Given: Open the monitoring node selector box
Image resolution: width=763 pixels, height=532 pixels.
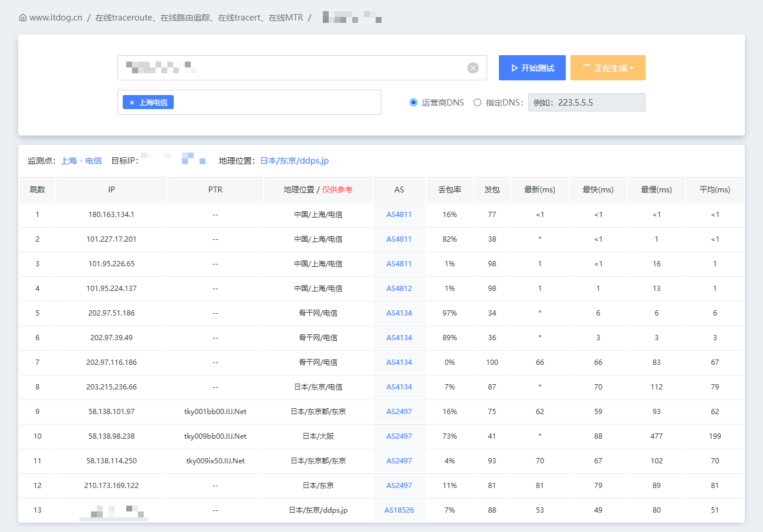Looking at the screenshot, I should click(x=249, y=103).
